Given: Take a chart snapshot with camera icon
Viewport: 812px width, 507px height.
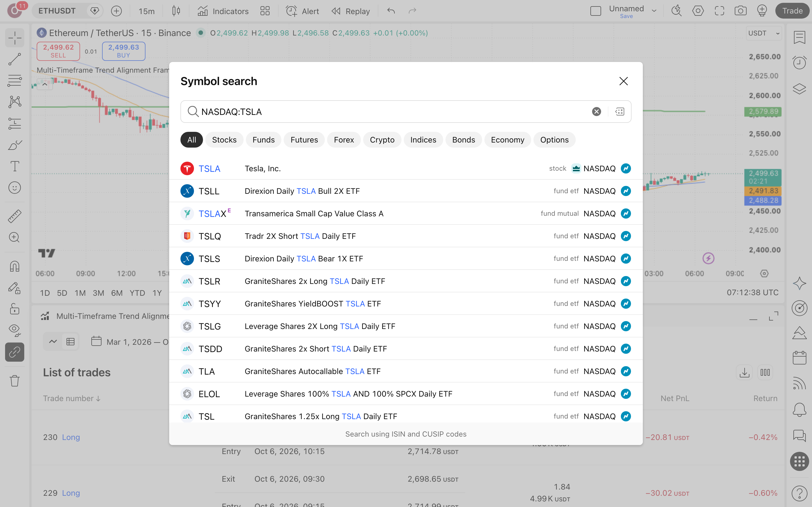Looking at the screenshot, I should pos(740,11).
